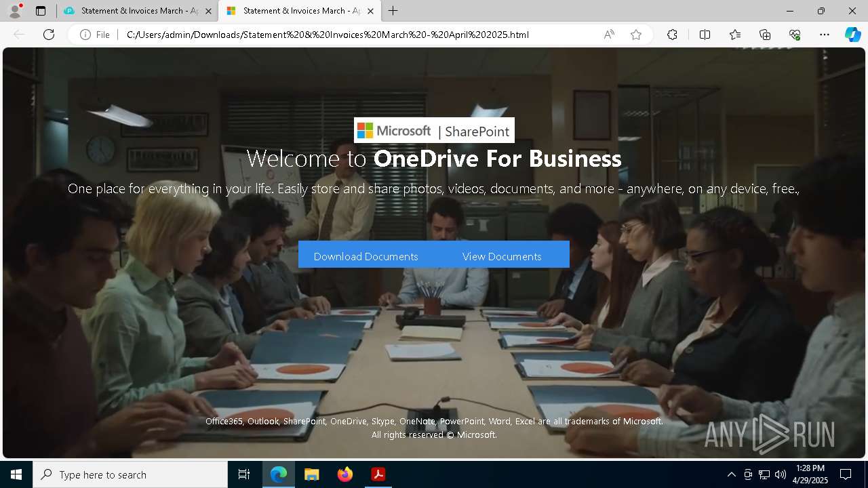Open Collections panel

click(x=765, y=35)
